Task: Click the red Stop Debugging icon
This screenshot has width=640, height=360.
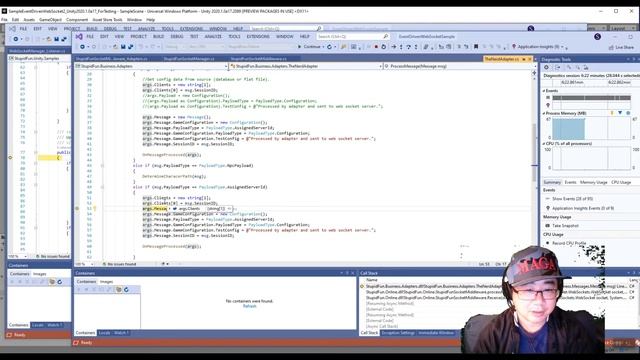Action: [x=376, y=47]
